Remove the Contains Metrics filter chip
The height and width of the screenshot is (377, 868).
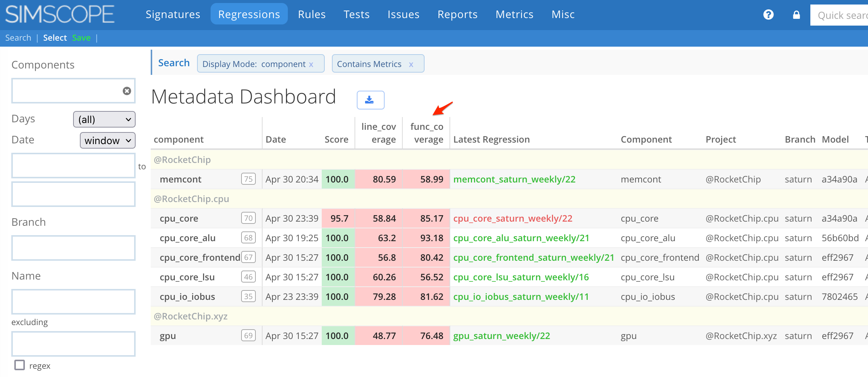411,64
